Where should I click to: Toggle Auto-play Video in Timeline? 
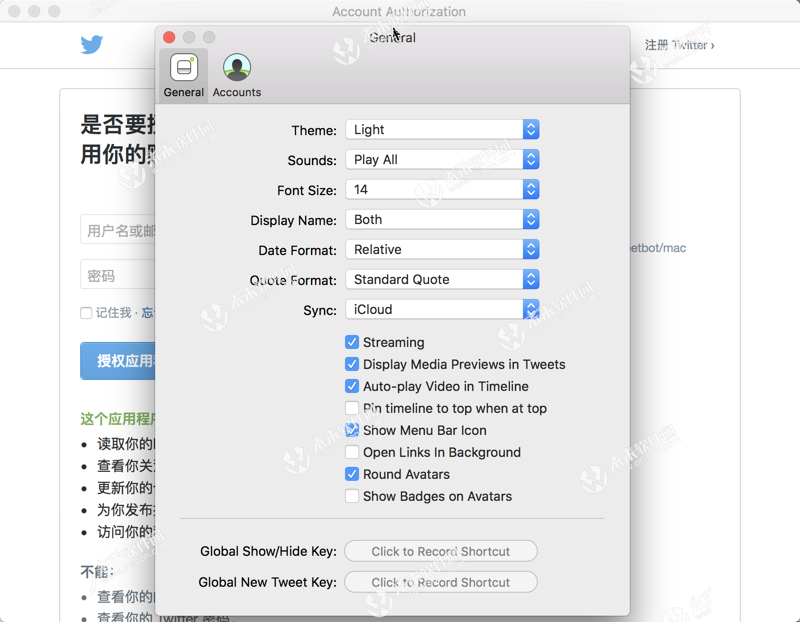pyautogui.click(x=352, y=386)
